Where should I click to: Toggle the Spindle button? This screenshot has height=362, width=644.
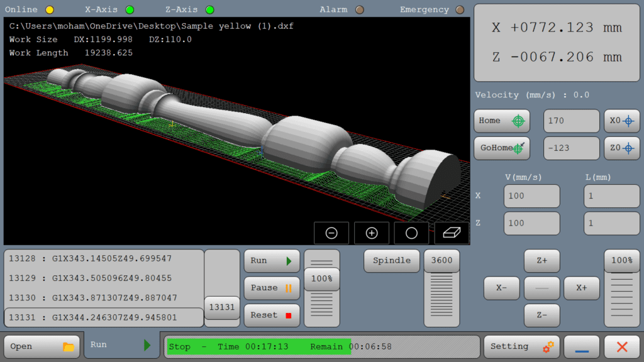392,261
